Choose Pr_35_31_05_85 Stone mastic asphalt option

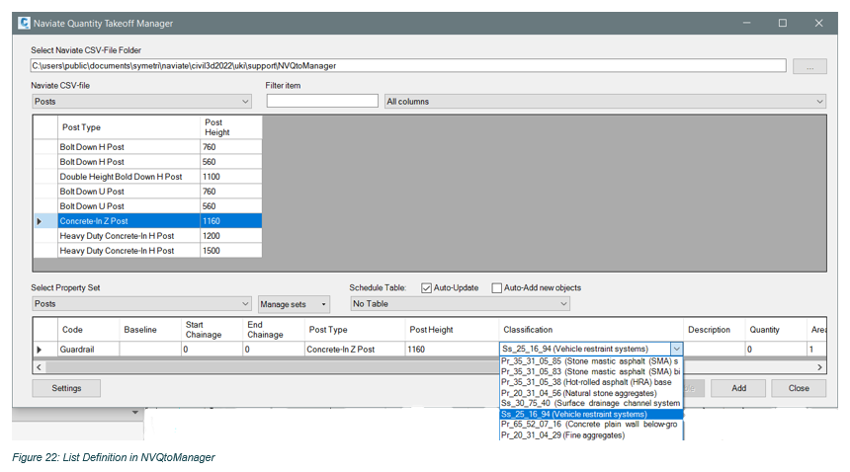coord(591,361)
